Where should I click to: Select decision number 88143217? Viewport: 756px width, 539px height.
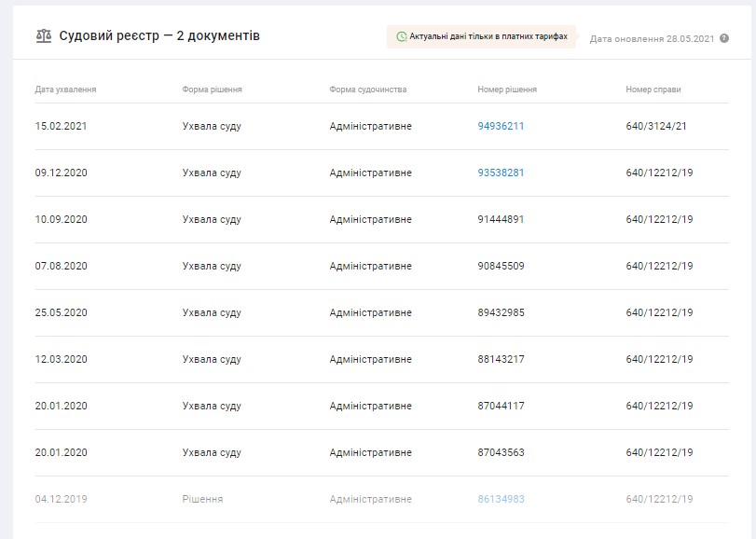pos(501,359)
